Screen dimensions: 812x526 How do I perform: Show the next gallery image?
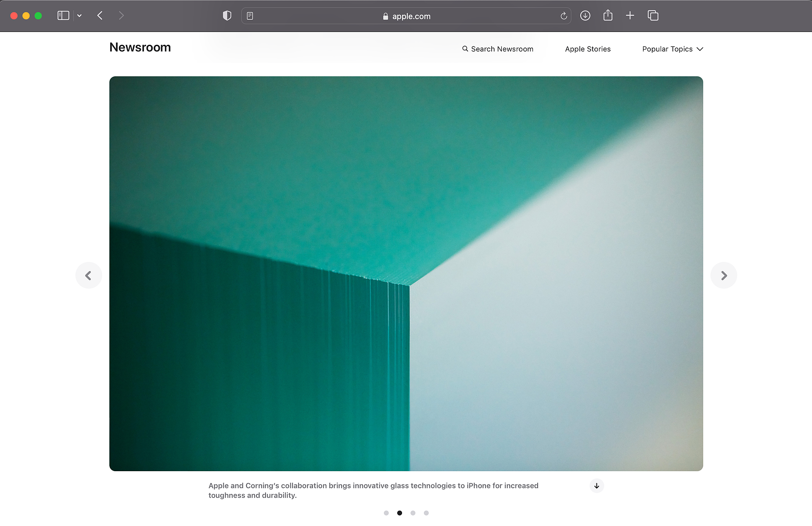(x=724, y=276)
